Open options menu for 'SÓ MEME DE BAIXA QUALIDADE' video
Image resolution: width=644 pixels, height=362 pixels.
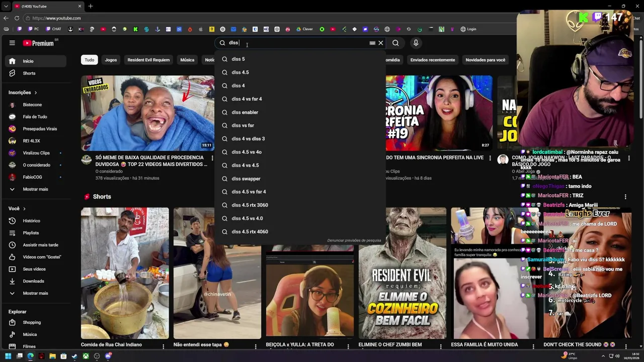[x=212, y=158]
